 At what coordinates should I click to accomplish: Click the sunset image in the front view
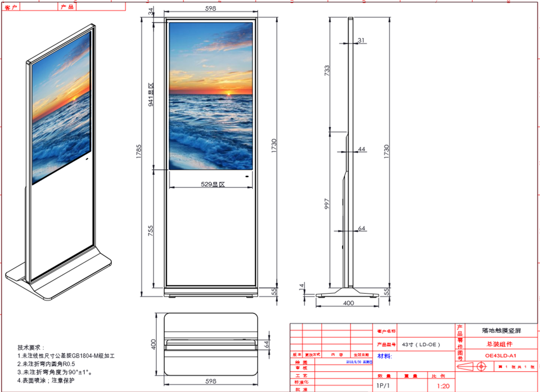coord(211,94)
